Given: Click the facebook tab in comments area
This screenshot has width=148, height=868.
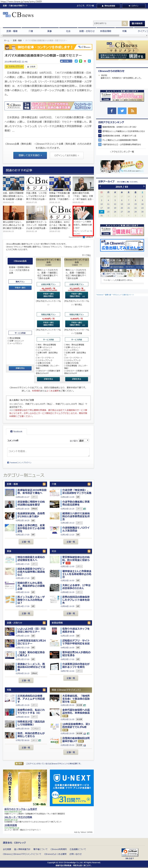Looking at the screenshot, I should tap(17, 431).
